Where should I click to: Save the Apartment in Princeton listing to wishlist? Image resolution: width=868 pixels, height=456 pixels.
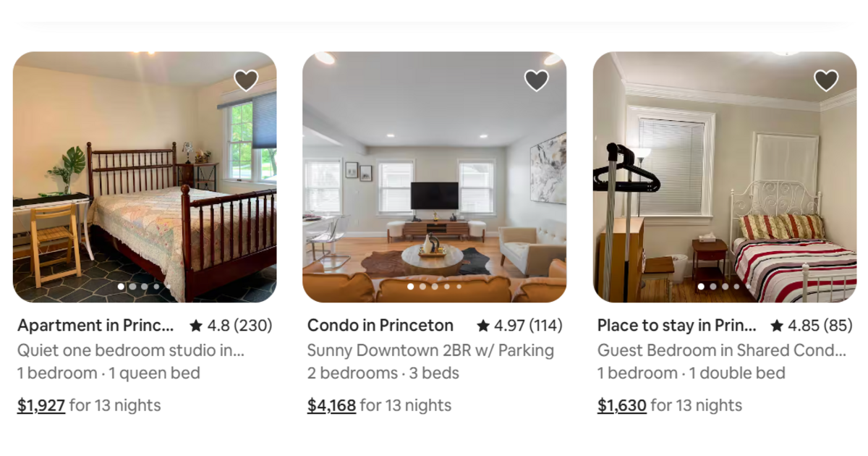(x=246, y=80)
